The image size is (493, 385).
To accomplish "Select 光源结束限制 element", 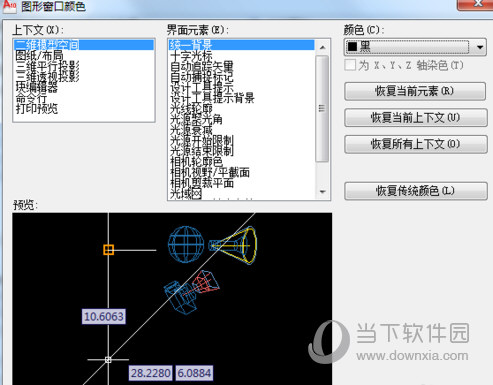I will [202, 151].
